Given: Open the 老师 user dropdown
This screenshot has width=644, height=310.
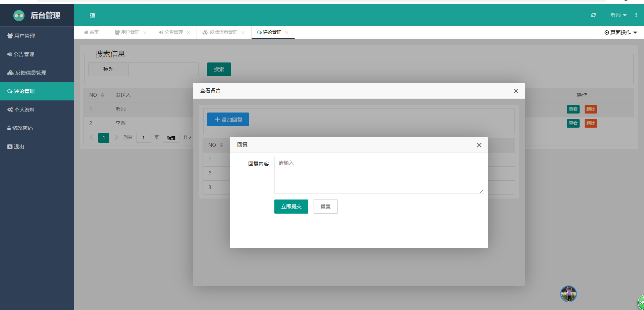Looking at the screenshot, I should pyautogui.click(x=618, y=15).
